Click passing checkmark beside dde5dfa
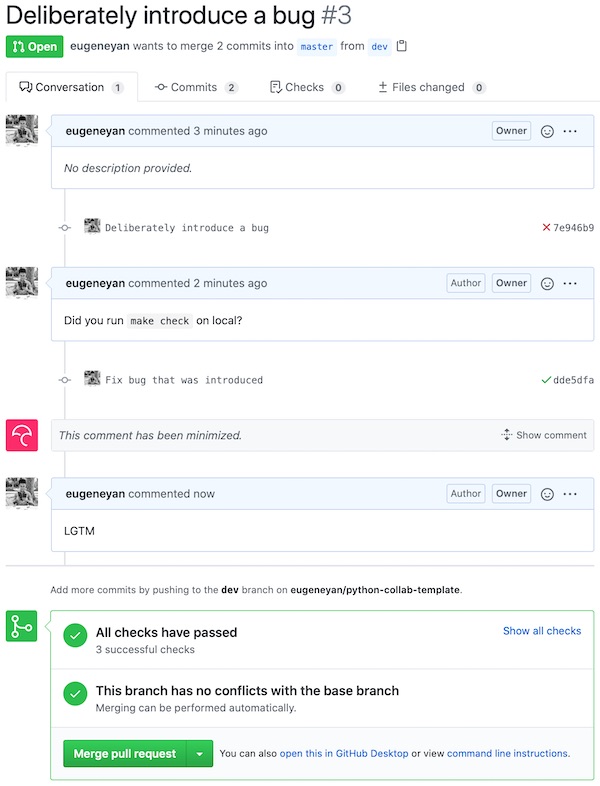 pyautogui.click(x=546, y=380)
